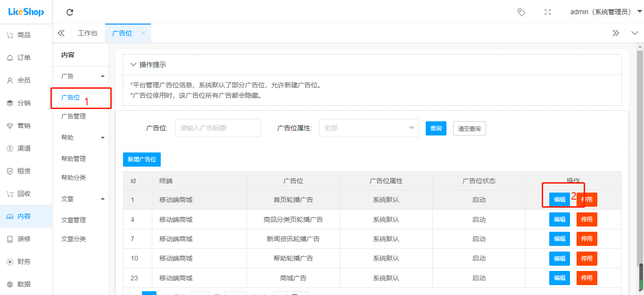The height and width of the screenshot is (295, 644).
Task: Open 营销 in the sidebar
Action: [26, 126]
